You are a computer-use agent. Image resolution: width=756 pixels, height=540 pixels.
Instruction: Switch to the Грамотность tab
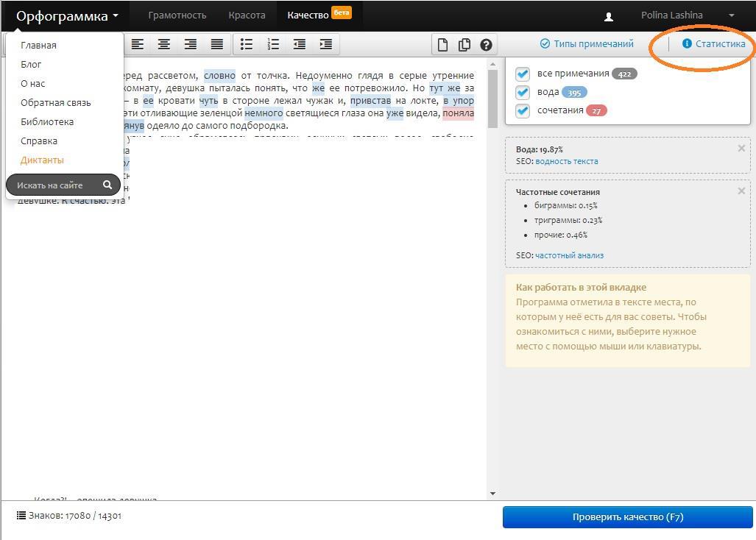177,15
